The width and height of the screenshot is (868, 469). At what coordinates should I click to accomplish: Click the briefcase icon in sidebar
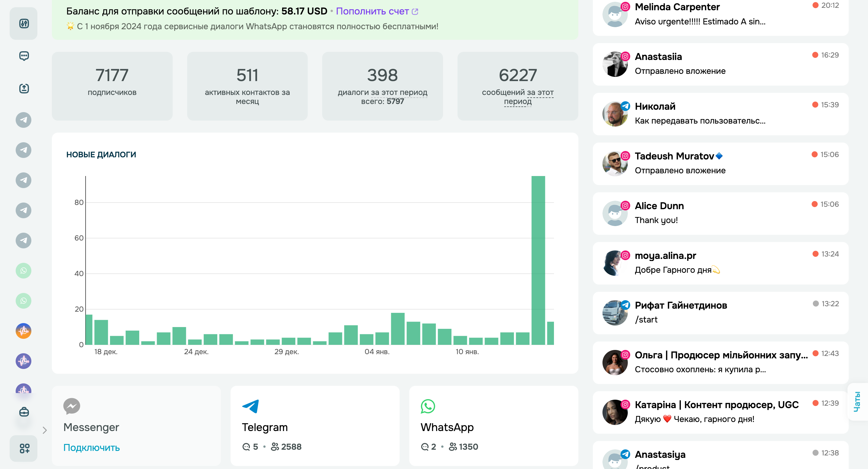click(24, 412)
